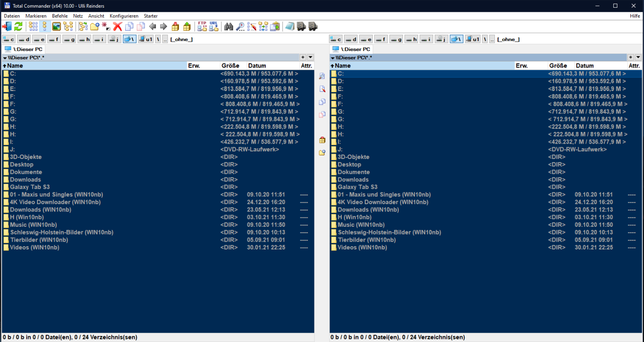Open the Befehle menu
This screenshot has width=644, height=342.
point(60,16)
